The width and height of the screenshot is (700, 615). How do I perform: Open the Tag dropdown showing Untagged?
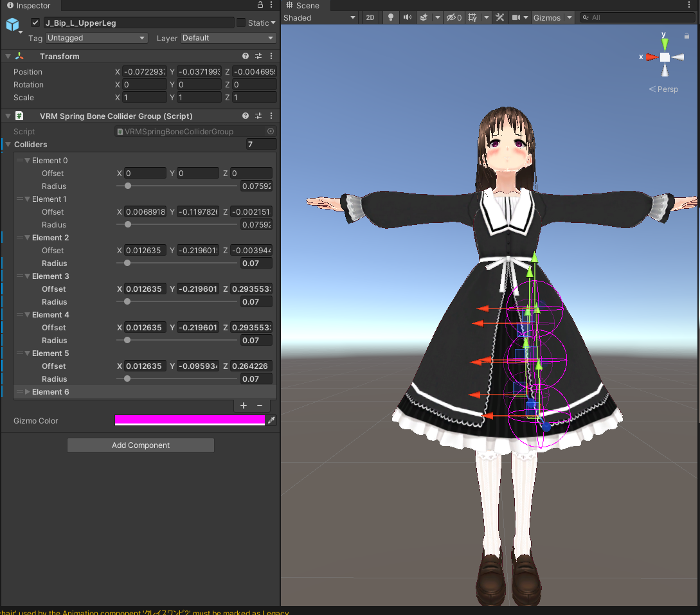[96, 38]
